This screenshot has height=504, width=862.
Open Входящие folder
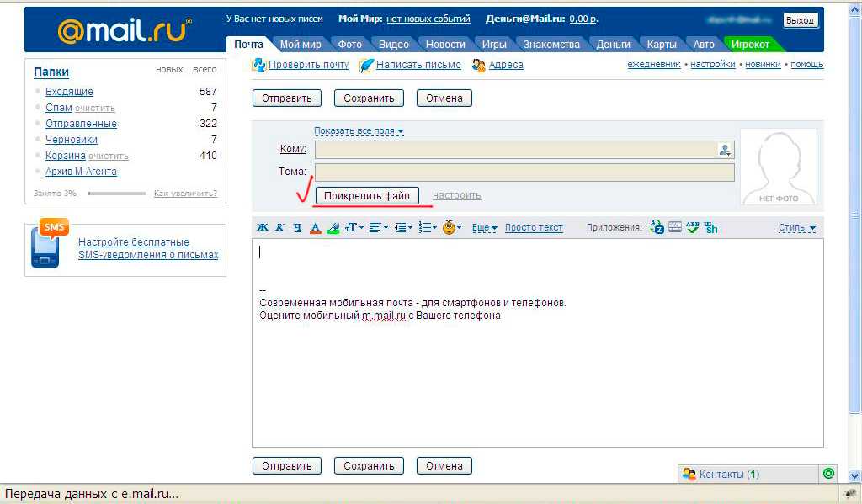(x=69, y=92)
